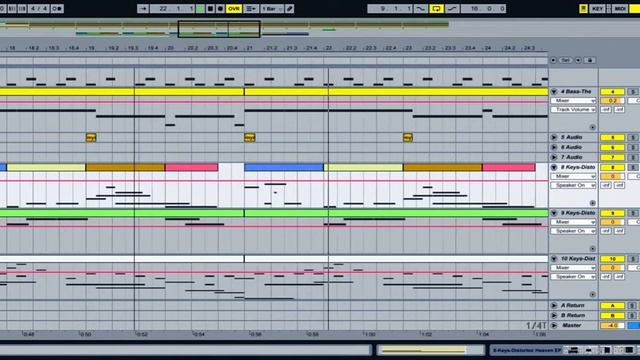Click the add automation lane button on 9 Keys-Disto
Image resolution: width=640 pixels, height=360 pixels.
point(592,249)
